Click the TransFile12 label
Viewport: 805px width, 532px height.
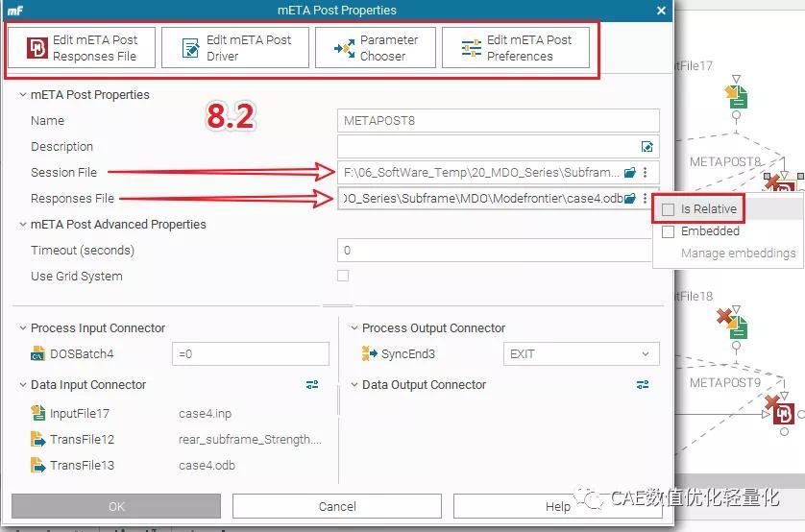coord(83,440)
